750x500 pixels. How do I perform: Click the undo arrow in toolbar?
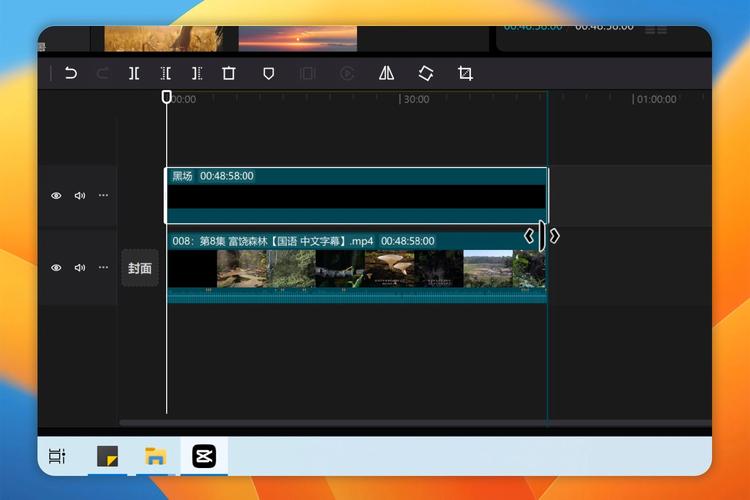[x=71, y=73]
